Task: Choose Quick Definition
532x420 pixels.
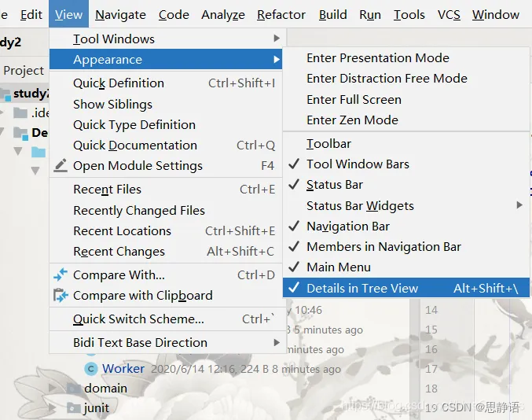Action: [x=166, y=83]
